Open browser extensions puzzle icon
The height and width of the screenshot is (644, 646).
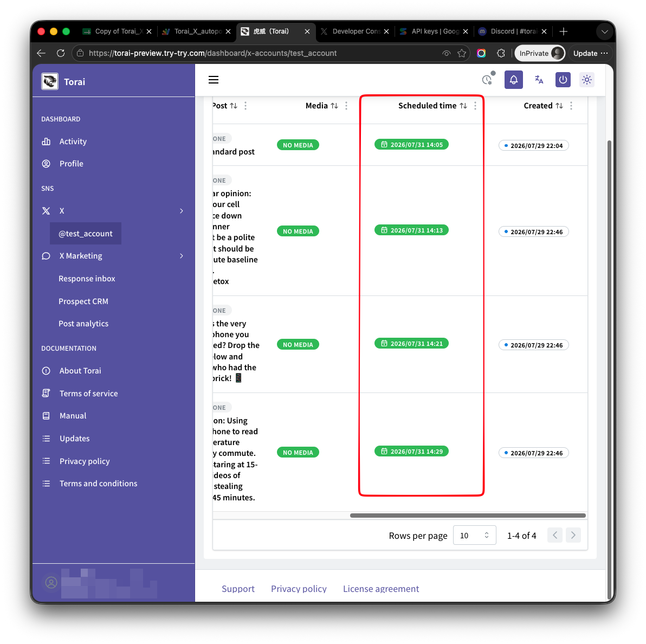pyautogui.click(x=501, y=53)
